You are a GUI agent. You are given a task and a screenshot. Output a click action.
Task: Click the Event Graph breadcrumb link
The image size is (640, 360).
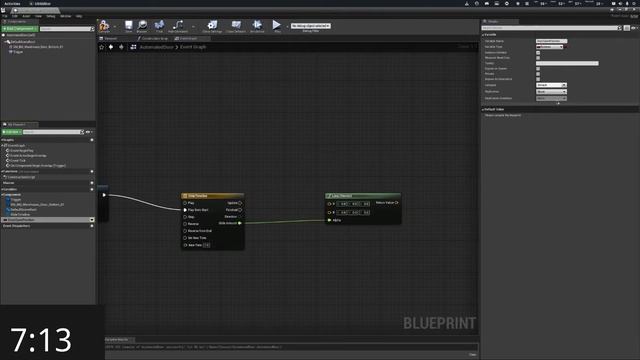pos(193,47)
